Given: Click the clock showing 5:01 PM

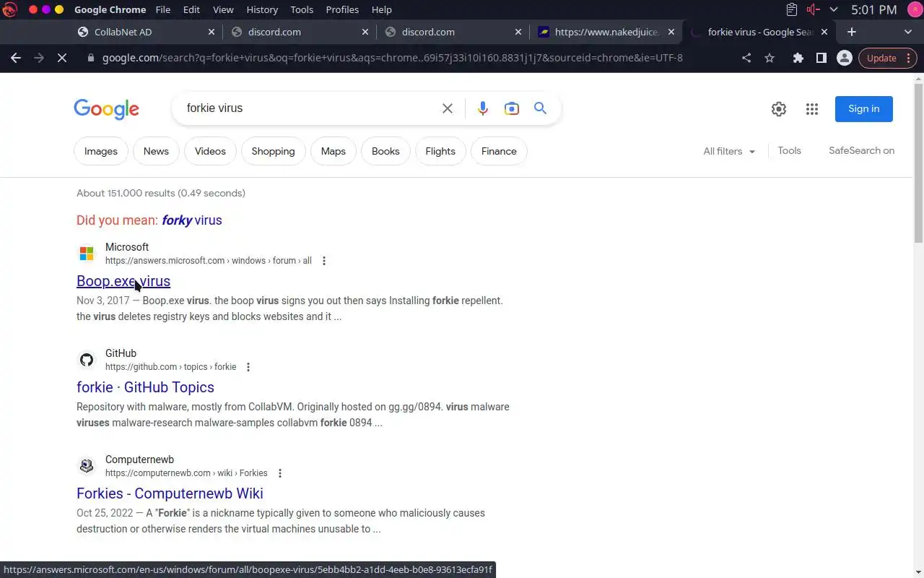Looking at the screenshot, I should pyautogui.click(x=873, y=9).
